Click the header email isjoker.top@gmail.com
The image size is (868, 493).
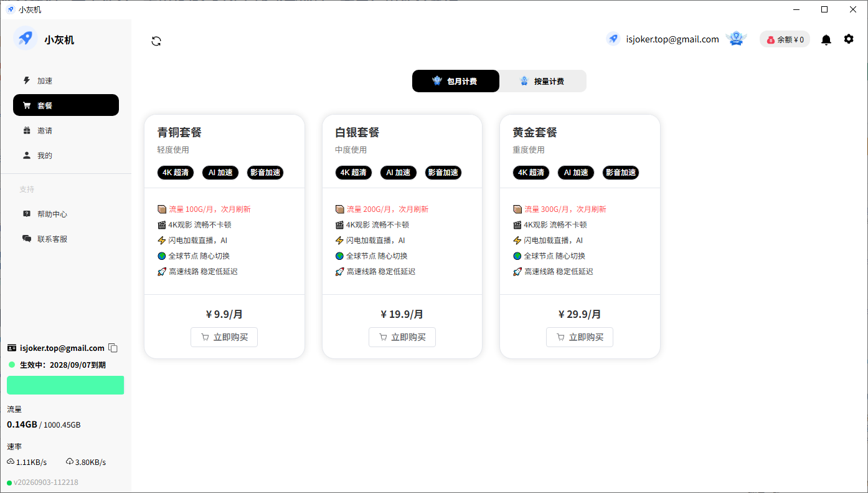(x=672, y=39)
